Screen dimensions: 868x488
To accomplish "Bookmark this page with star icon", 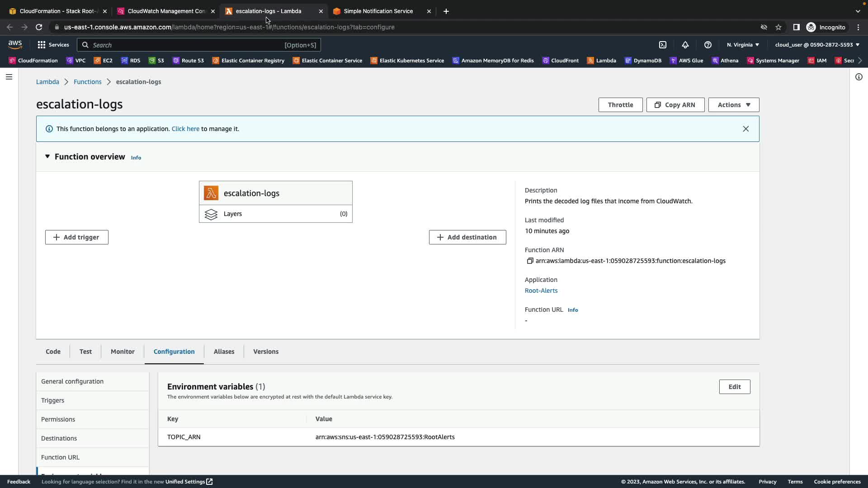I will point(778,27).
